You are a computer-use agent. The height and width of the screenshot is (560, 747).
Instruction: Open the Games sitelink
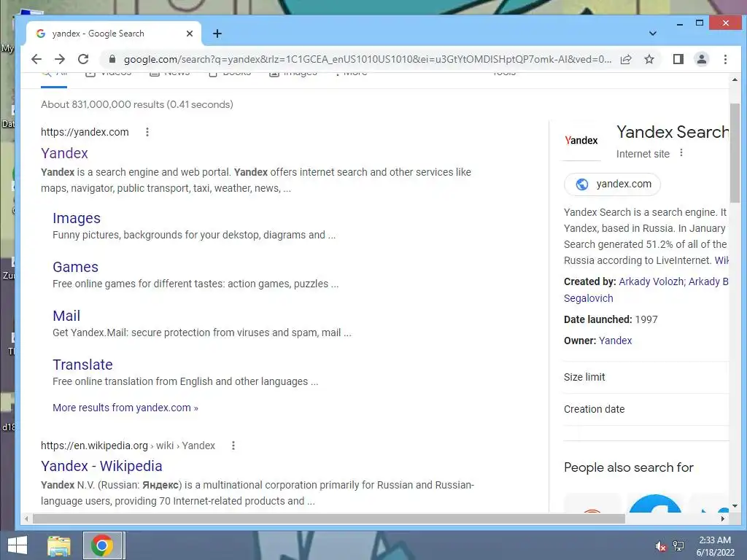75,267
